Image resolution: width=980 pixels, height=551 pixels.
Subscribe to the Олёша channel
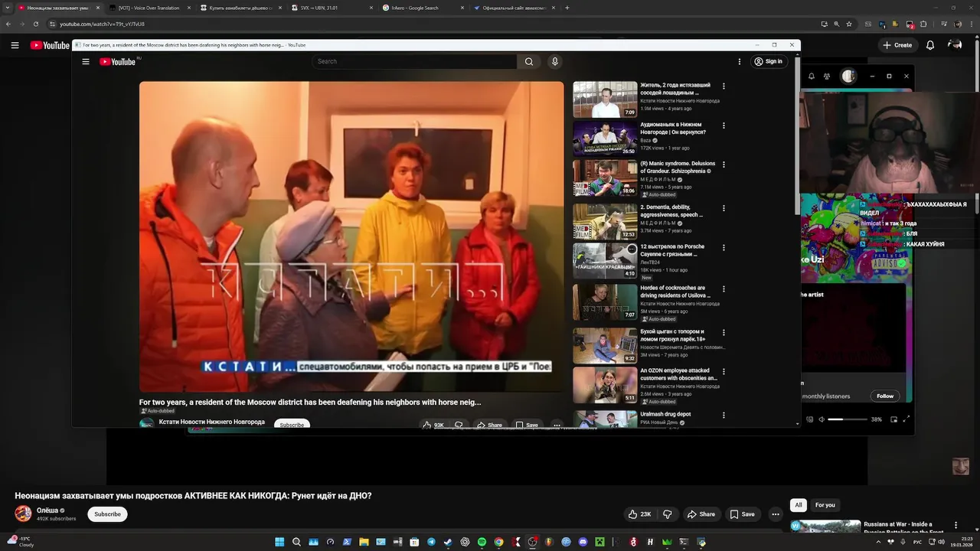point(107,514)
